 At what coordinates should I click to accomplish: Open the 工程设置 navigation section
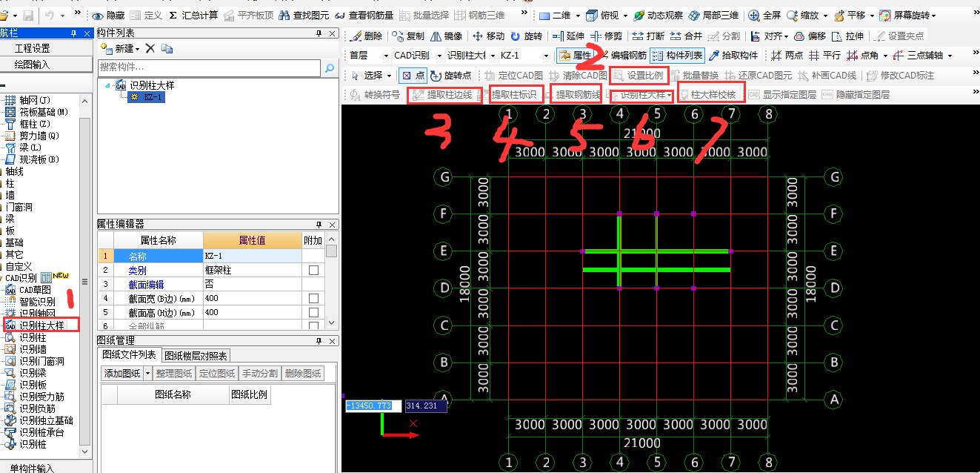click(33, 48)
